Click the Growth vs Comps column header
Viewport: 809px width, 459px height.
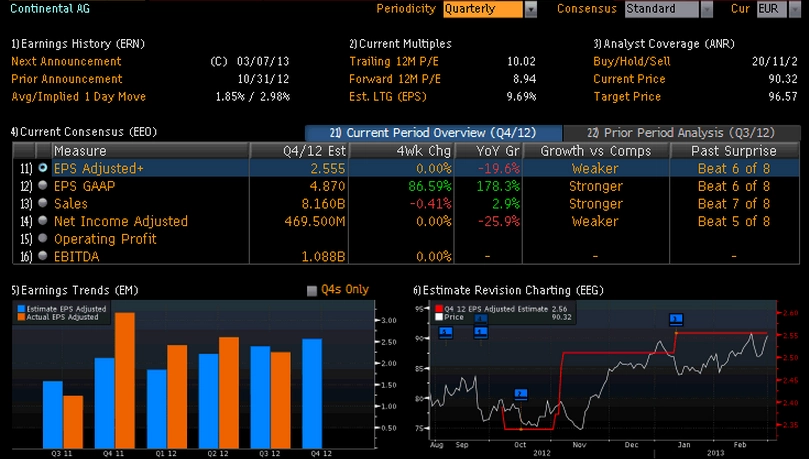596,151
